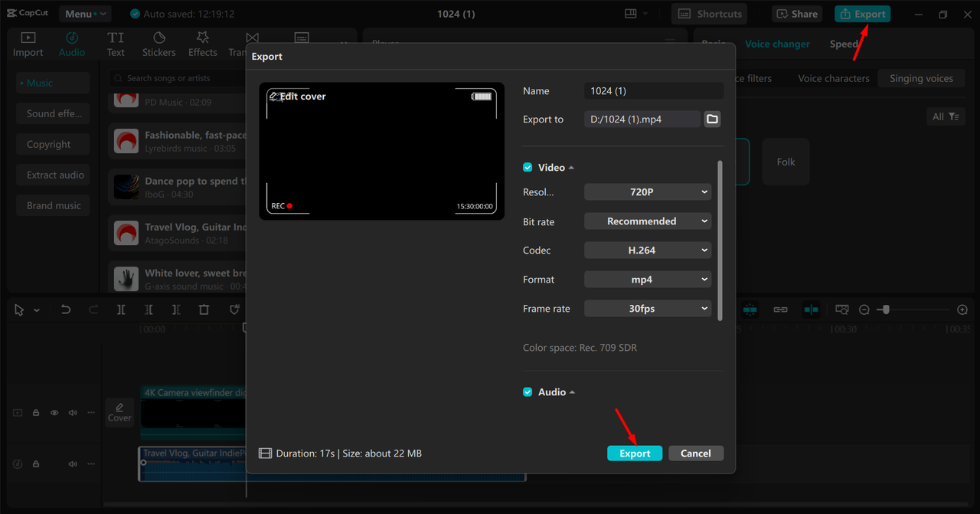Open the Text tool tab
This screenshot has width=980, height=514.
116,44
